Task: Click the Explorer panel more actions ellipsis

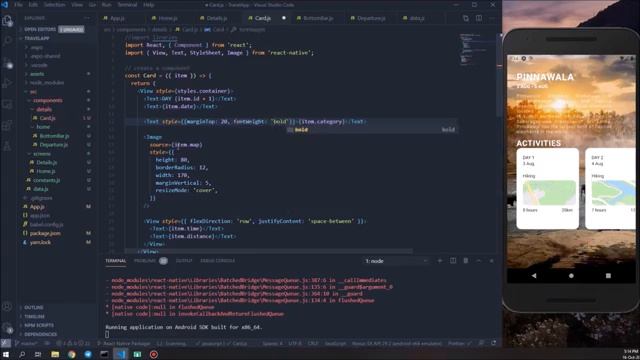Action: point(87,18)
